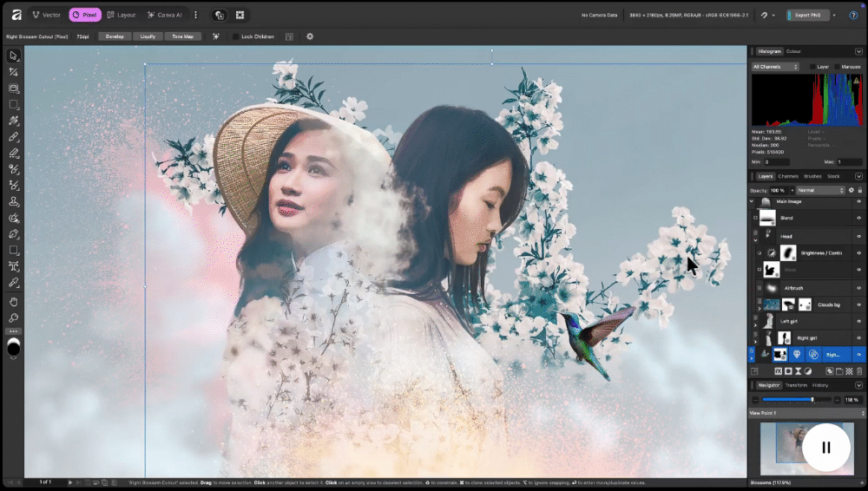The height and width of the screenshot is (491, 868).
Task: Expand the Clouds bg layer group
Action: click(x=759, y=307)
